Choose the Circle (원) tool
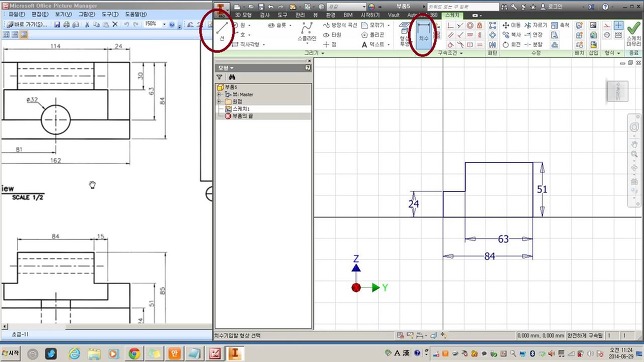 tap(239, 25)
